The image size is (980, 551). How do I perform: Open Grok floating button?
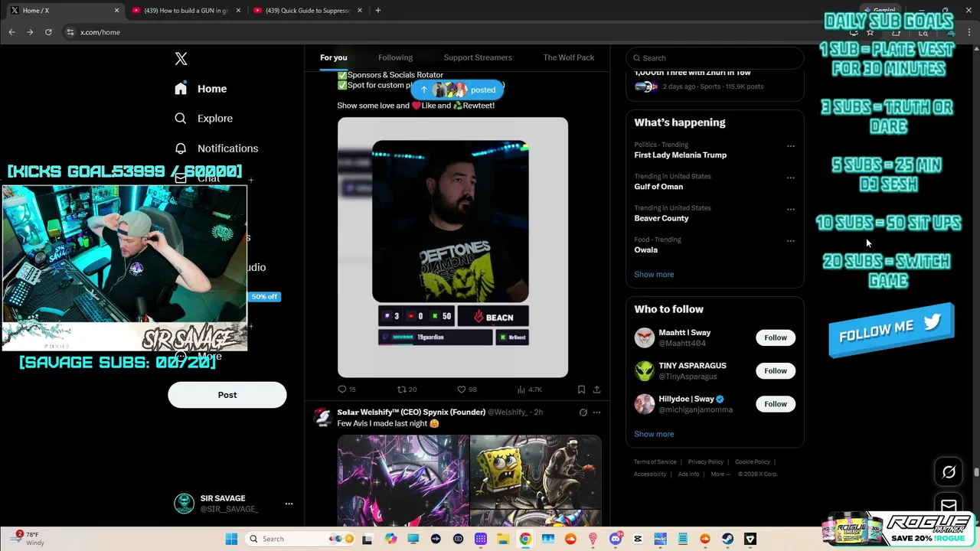949,472
